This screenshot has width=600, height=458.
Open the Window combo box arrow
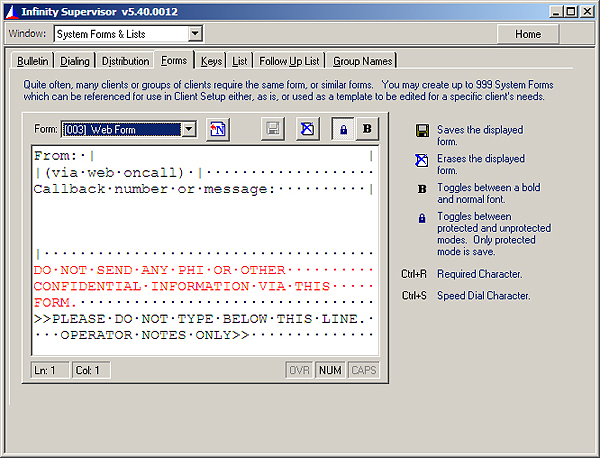[x=195, y=34]
